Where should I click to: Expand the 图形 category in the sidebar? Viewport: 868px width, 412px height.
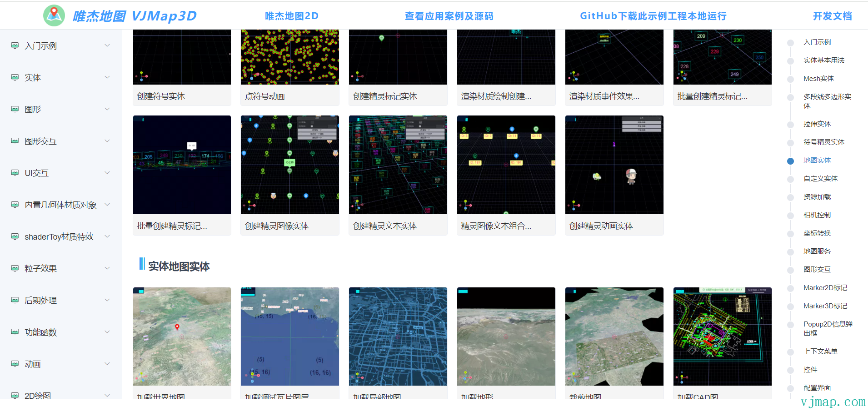[107, 109]
